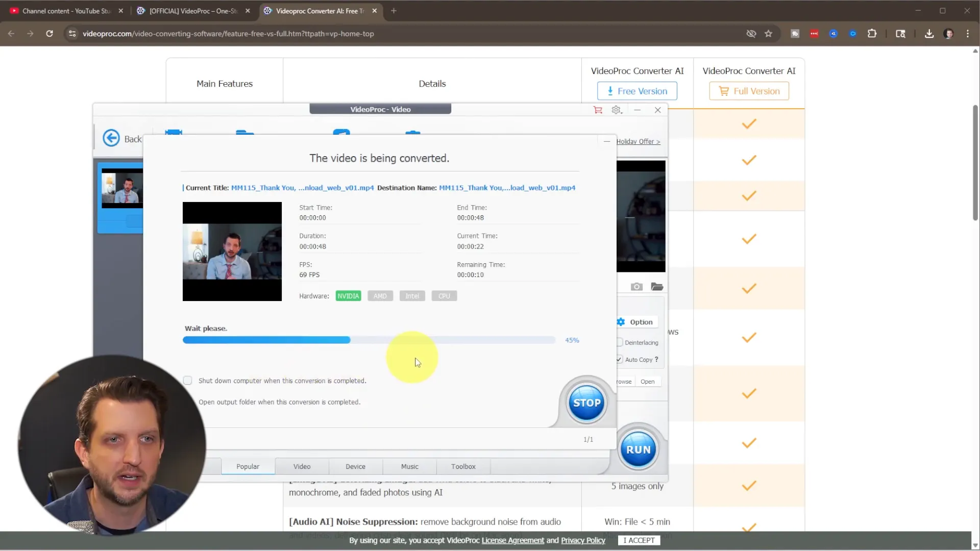This screenshot has width=980, height=551.
Task: Click the red extension icon with dots
Action: pyautogui.click(x=814, y=34)
